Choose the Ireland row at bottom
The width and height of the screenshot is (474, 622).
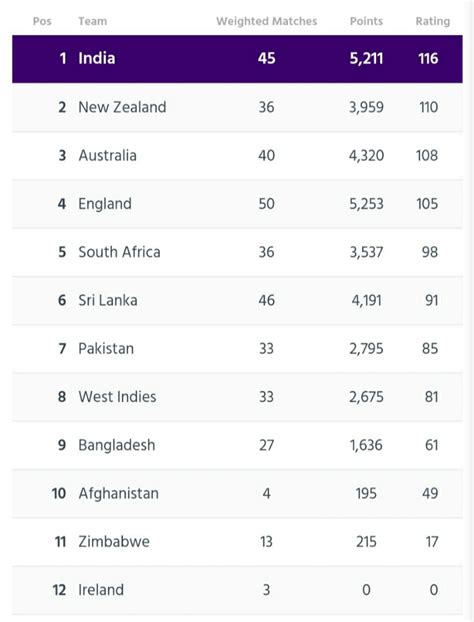click(237, 590)
